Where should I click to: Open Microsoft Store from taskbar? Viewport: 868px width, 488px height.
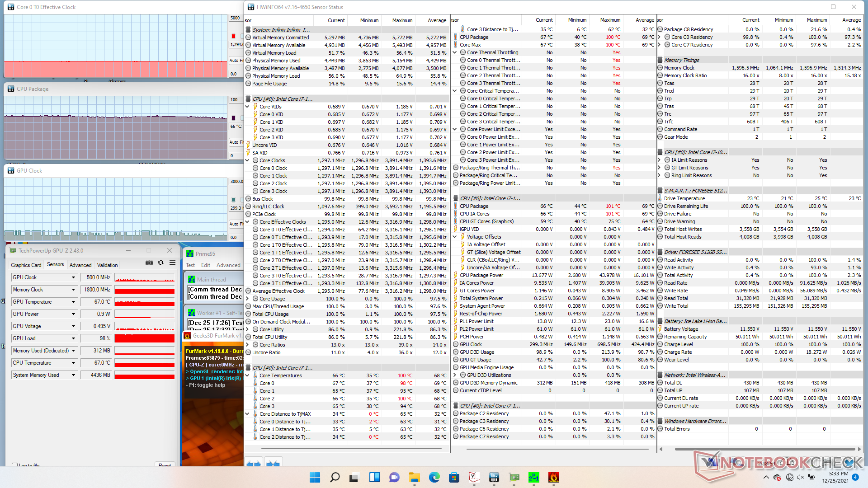pyautogui.click(x=454, y=477)
